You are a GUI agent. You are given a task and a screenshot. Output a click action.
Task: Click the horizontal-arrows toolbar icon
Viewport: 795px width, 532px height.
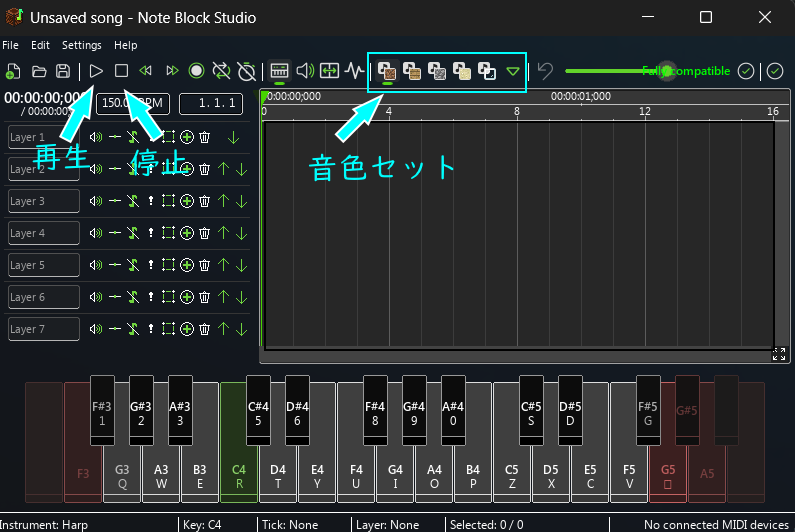329,70
